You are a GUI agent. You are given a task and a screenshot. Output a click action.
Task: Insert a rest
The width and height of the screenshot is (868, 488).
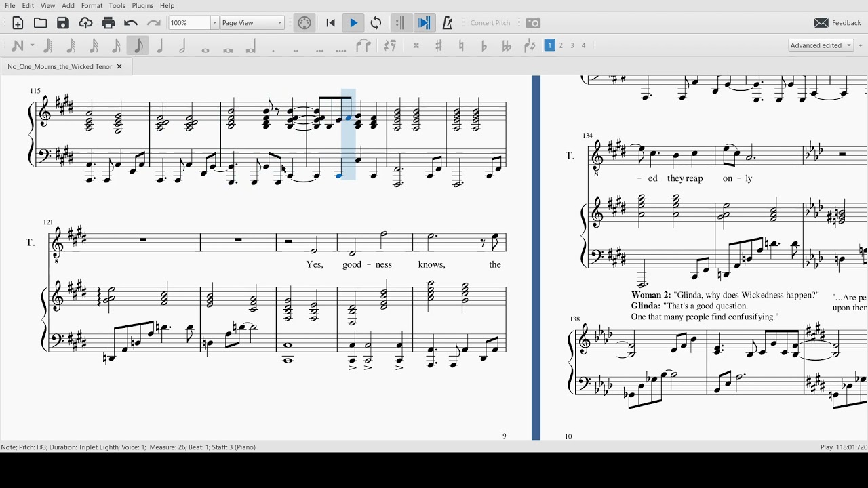390,45
